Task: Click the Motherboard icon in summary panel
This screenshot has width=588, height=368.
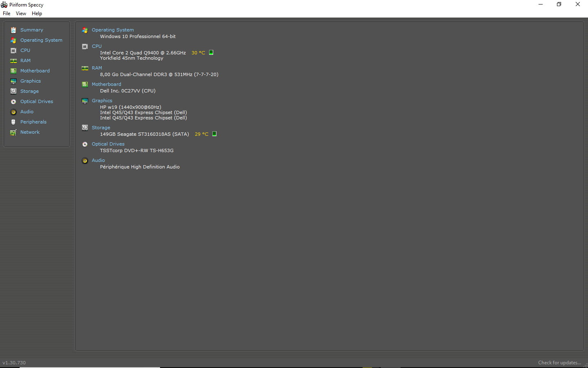Action: point(85,84)
